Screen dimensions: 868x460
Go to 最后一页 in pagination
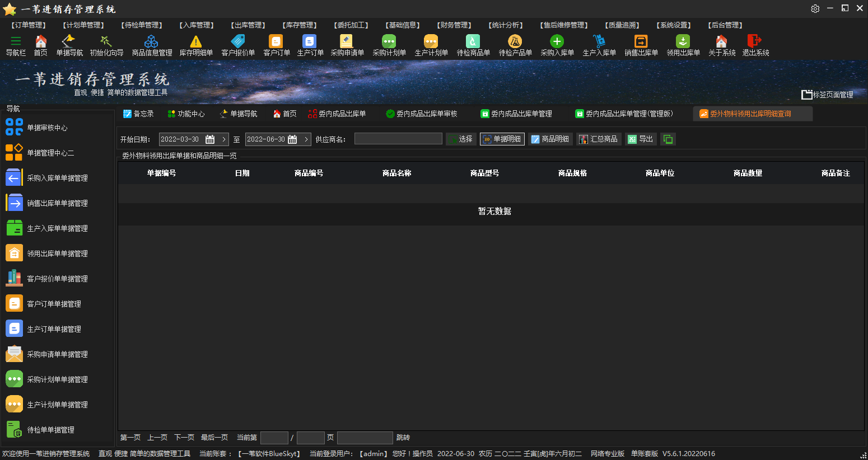pos(214,438)
